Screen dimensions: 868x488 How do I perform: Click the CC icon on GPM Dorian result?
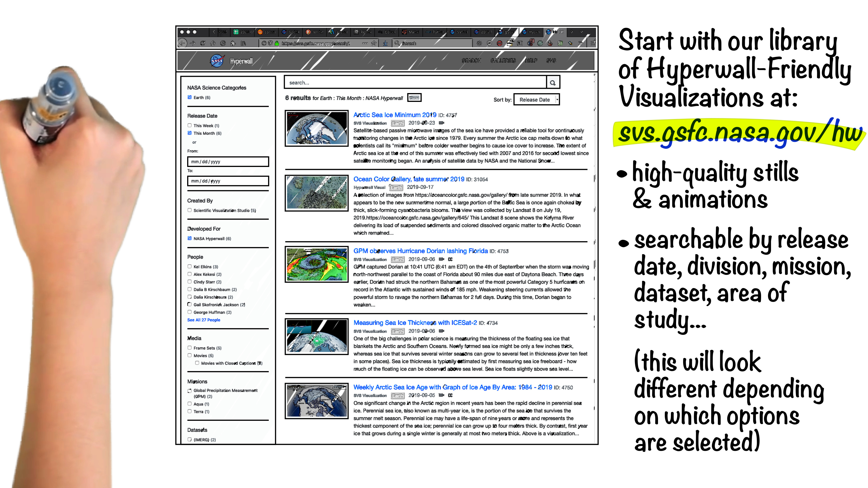(450, 259)
